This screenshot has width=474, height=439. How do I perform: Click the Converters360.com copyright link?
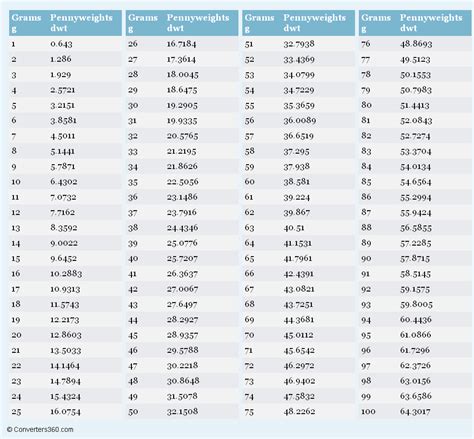point(40,429)
